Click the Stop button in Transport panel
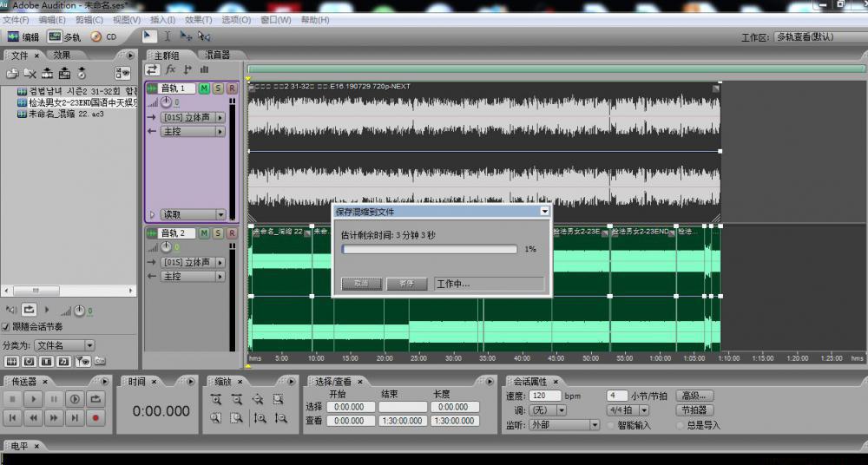The image size is (868, 465). click(x=13, y=398)
